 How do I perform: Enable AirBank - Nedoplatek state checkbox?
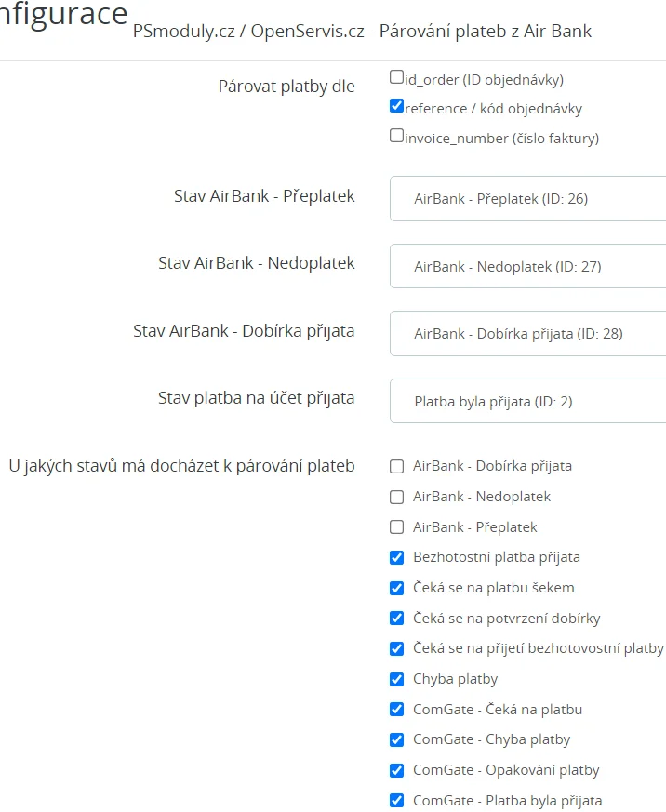pyautogui.click(x=397, y=498)
